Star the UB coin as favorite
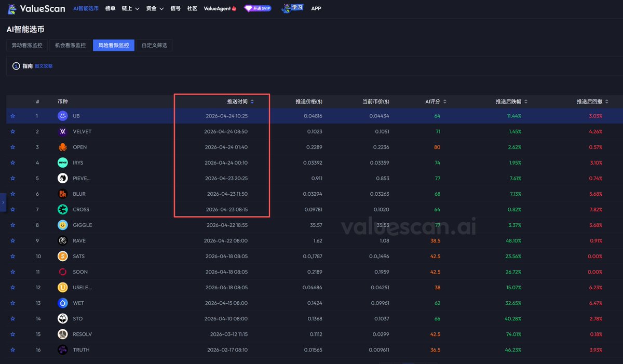The image size is (623, 364). click(12, 116)
